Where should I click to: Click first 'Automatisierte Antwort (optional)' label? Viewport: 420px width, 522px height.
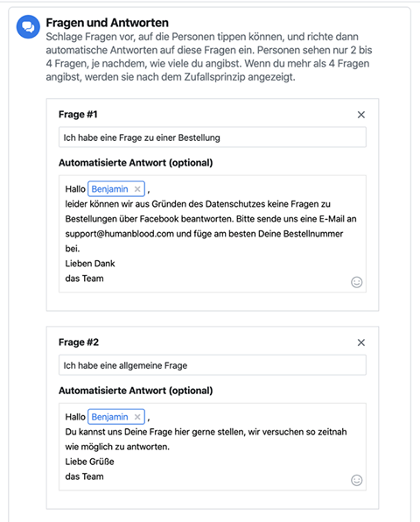(136, 163)
